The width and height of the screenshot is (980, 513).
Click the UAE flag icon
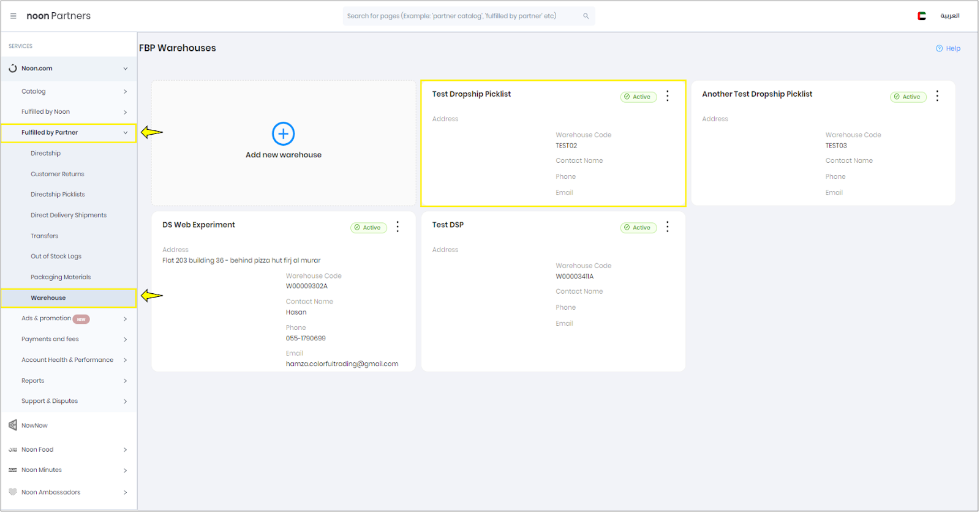(922, 16)
